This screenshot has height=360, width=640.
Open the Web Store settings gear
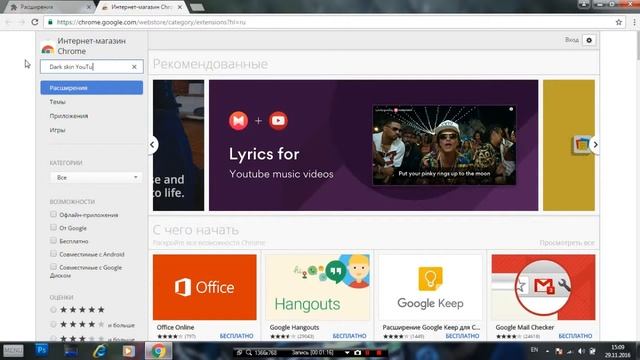[589, 40]
